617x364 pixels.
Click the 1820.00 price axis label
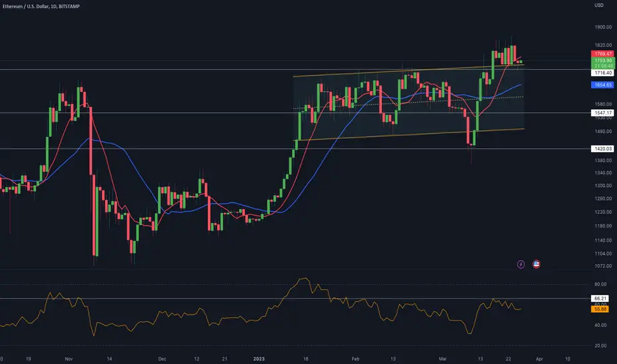[603, 45]
